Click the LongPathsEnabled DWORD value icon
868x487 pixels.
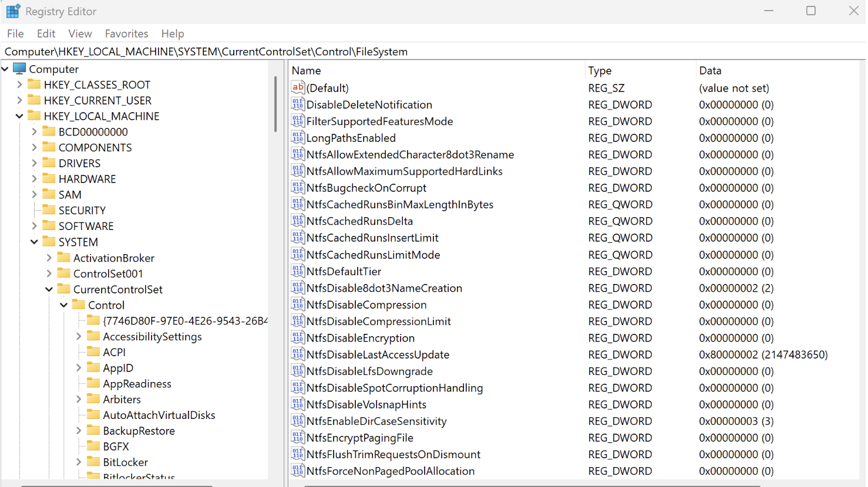click(x=298, y=138)
